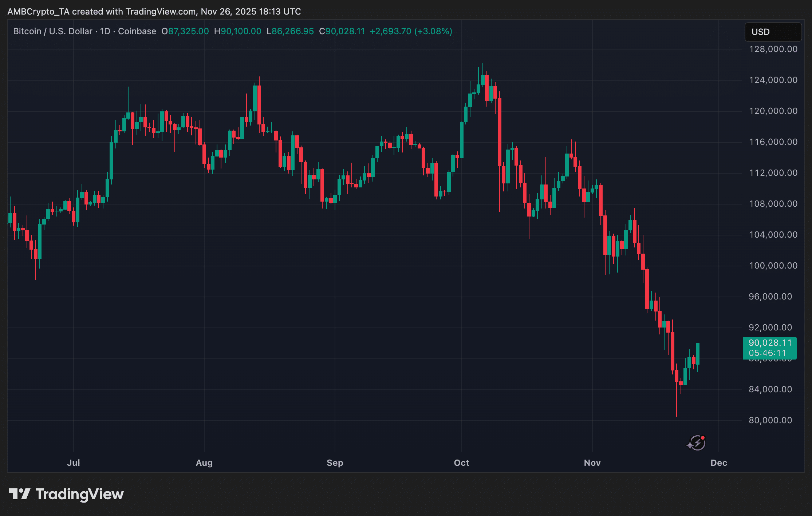Select the Dec label on the time axis

718,463
